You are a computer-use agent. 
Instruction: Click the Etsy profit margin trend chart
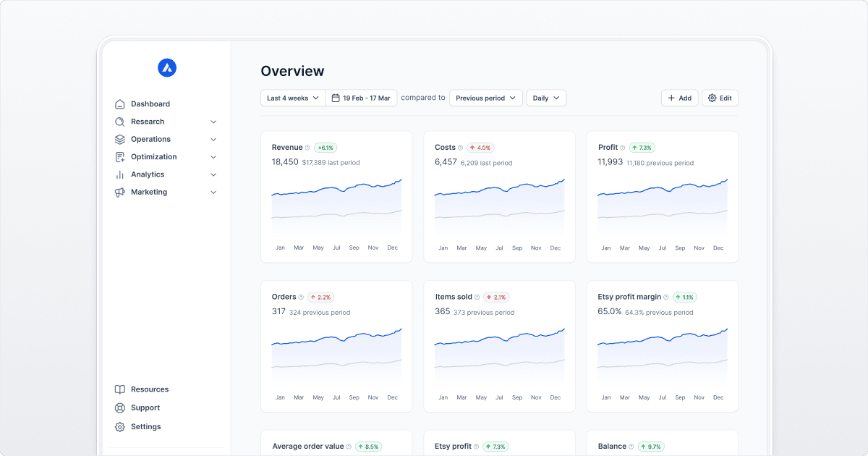click(x=663, y=356)
